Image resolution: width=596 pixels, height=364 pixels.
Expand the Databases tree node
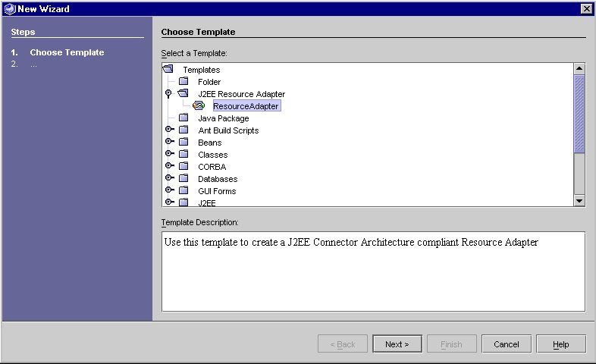click(170, 178)
